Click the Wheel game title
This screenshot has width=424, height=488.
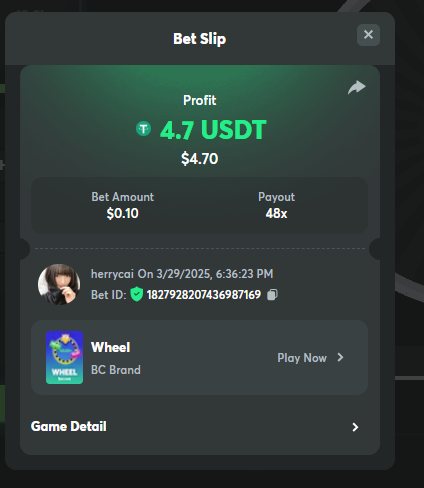tap(111, 347)
